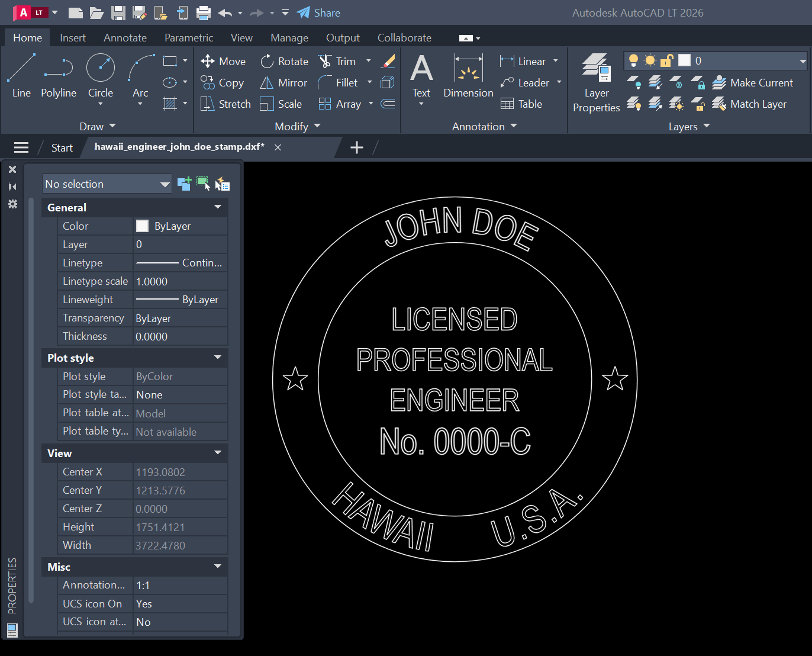Open the Parametric ribbon tab
This screenshot has height=656, width=812.
[x=189, y=38]
